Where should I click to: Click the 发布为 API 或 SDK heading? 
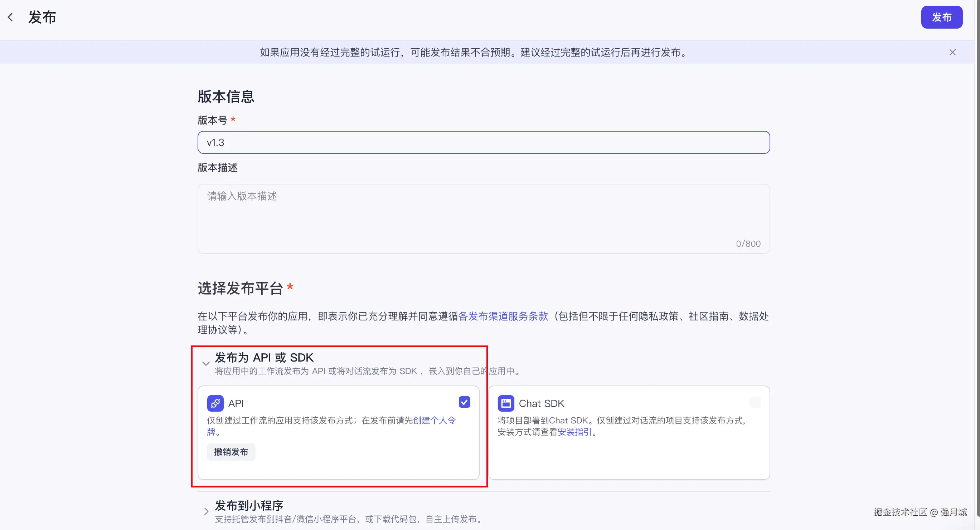pyautogui.click(x=264, y=358)
